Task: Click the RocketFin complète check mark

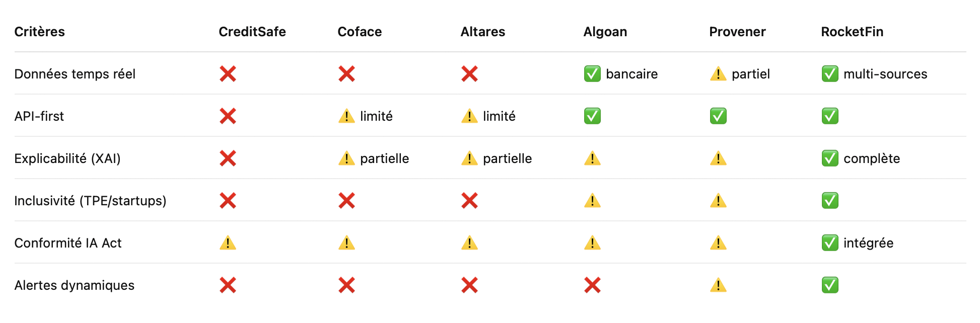Action: (830, 158)
